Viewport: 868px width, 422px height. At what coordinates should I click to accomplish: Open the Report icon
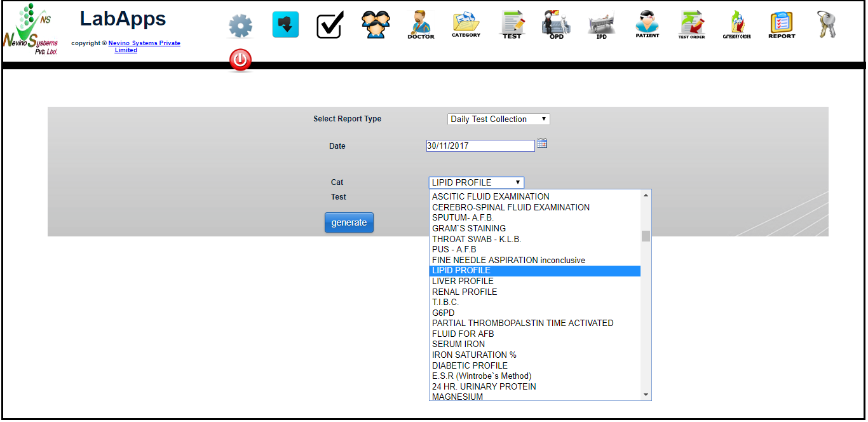782,25
